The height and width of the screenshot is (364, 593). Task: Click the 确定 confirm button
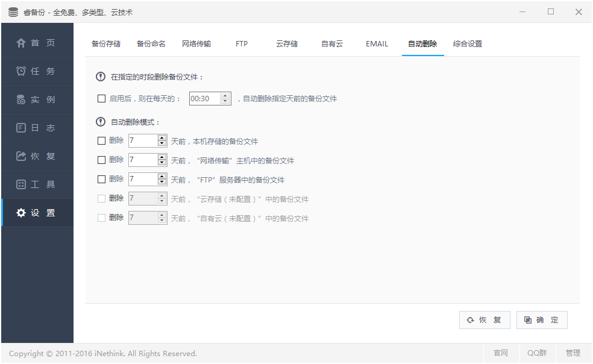click(541, 319)
